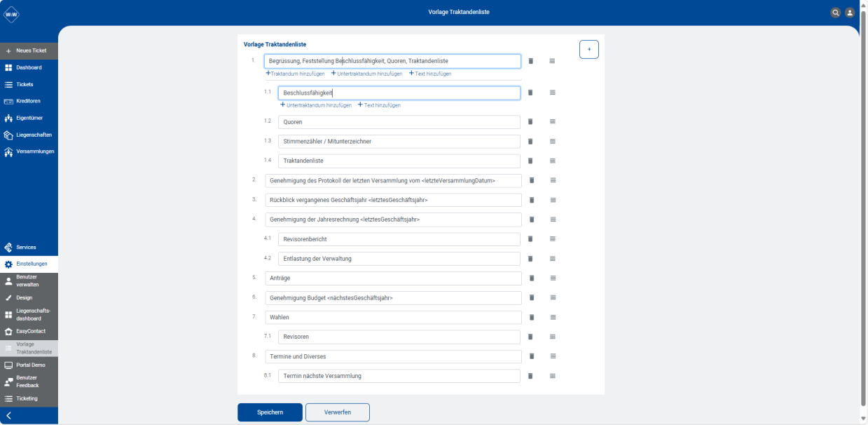Remove the Traktandenliste sub-item via trash icon
This screenshot has width=868, height=425.
pos(530,161)
